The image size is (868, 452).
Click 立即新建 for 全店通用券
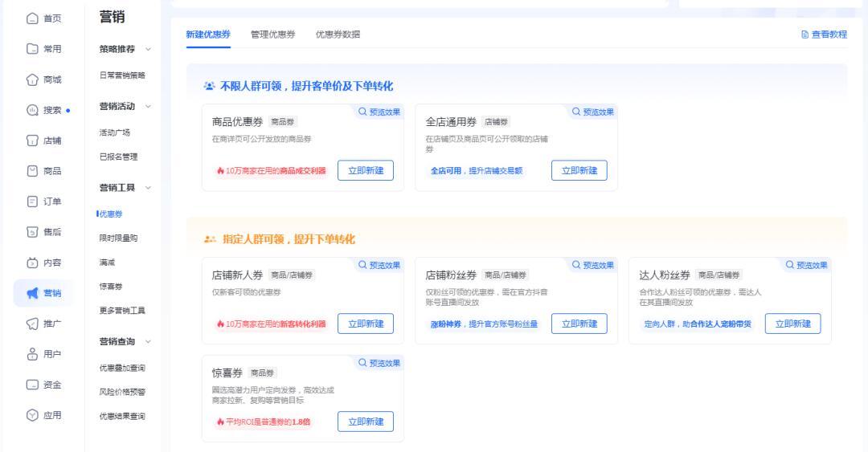point(579,170)
